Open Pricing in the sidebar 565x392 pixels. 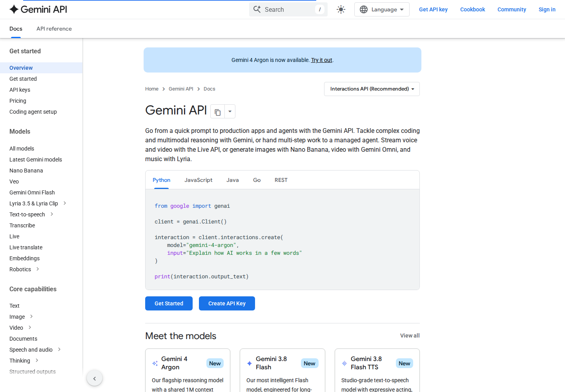click(x=18, y=101)
